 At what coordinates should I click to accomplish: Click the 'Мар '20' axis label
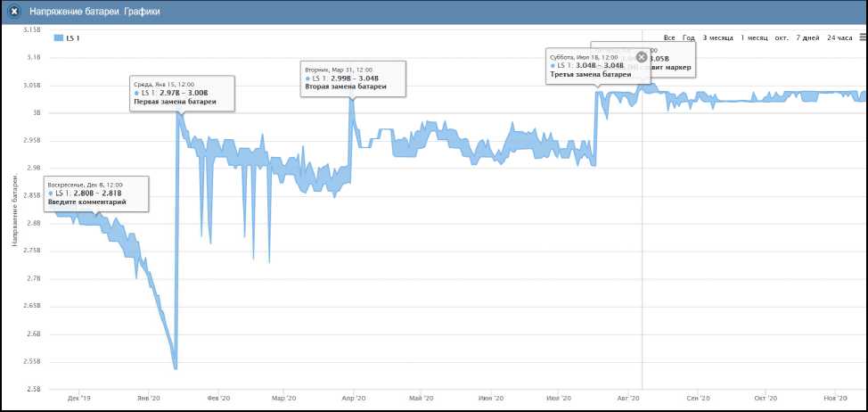click(284, 398)
